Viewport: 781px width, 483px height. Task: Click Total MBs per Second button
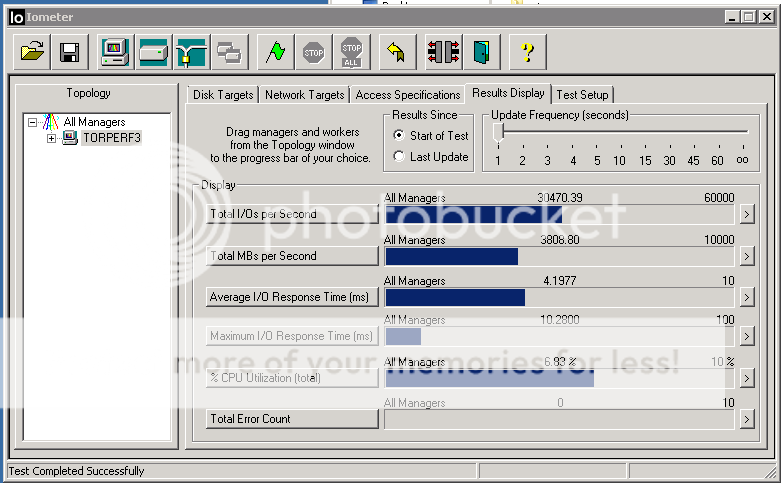click(292, 256)
